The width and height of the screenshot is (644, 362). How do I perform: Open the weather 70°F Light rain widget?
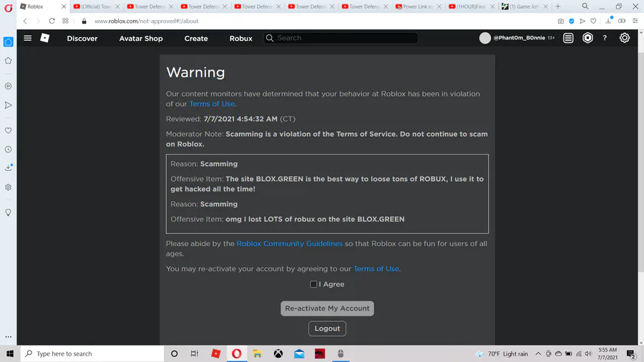502,354
